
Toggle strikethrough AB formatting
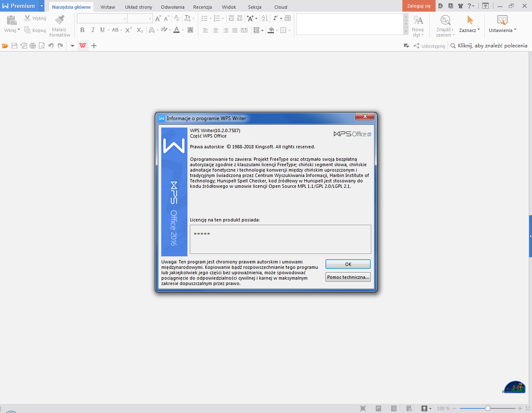pyautogui.click(x=115, y=30)
